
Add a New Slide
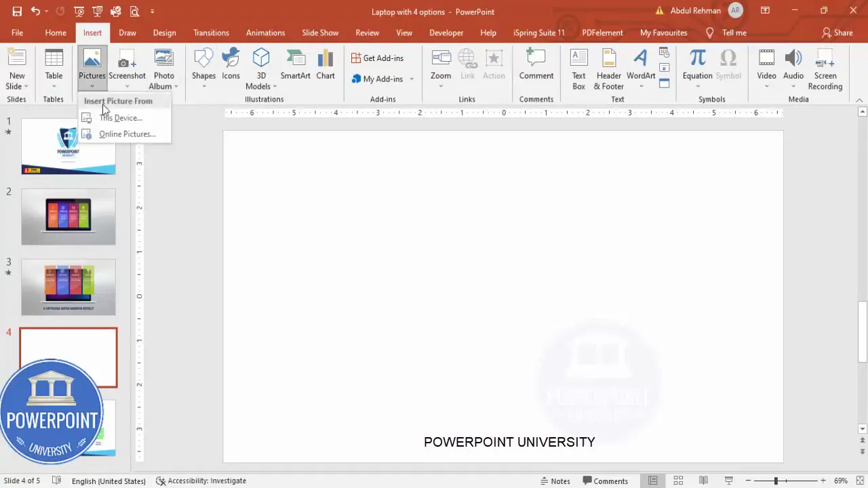tap(16, 69)
